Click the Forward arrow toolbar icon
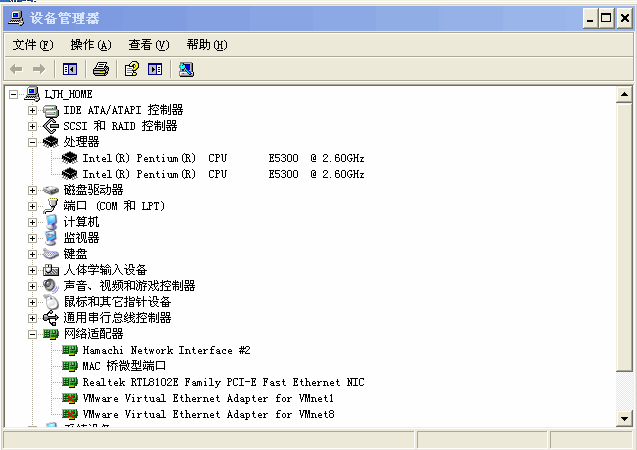Image resolution: width=637 pixels, height=450 pixels. 39,69
